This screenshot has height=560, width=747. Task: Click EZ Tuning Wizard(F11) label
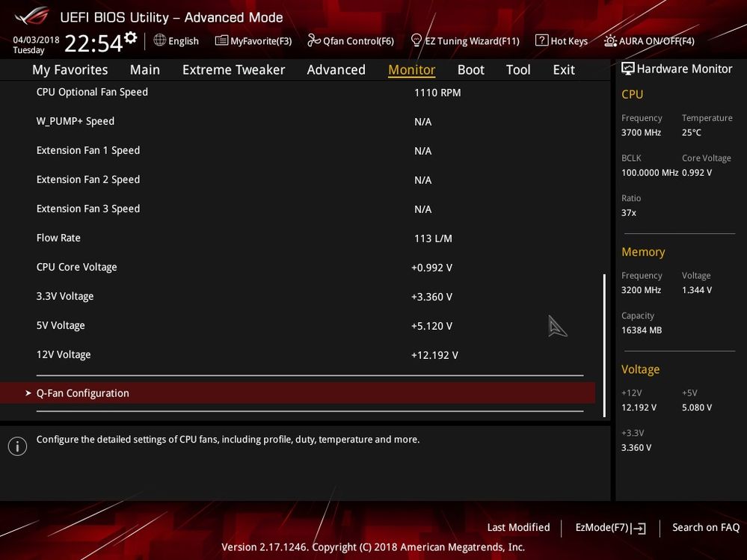click(472, 41)
